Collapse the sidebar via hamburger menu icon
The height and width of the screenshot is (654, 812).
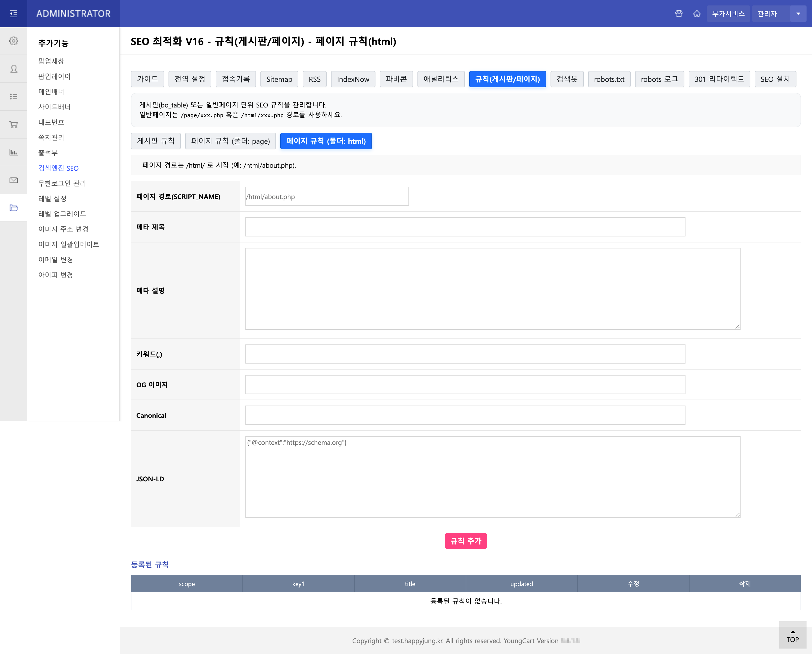(14, 14)
